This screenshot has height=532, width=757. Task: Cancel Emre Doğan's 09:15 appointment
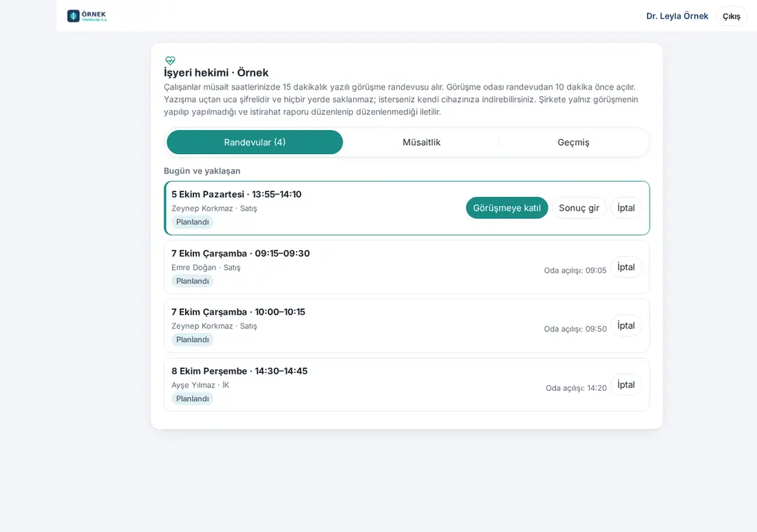point(626,267)
